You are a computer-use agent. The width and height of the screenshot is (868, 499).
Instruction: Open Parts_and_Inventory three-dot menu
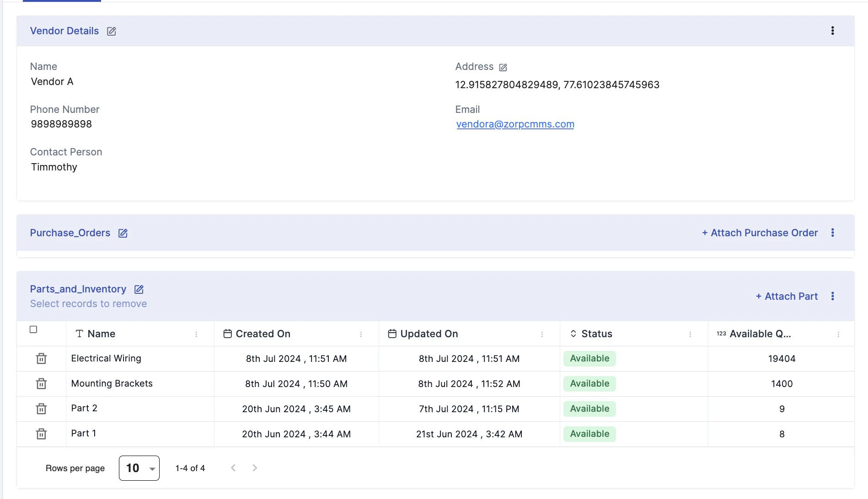(832, 296)
